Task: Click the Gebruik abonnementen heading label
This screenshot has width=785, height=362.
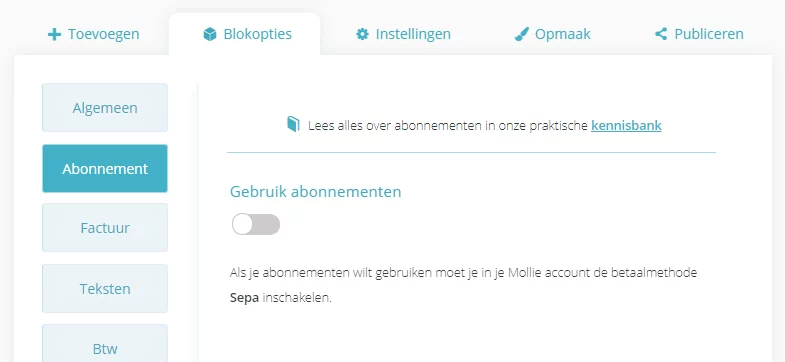Action: coord(315,191)
